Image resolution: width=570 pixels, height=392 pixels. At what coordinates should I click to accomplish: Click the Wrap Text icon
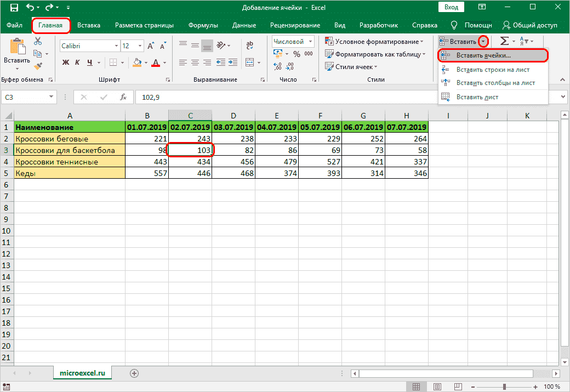(x=250, y=46)
